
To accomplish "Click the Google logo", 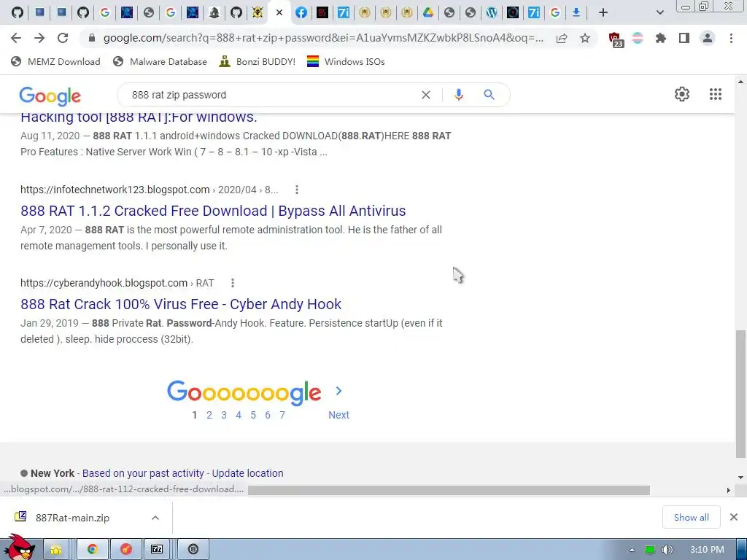I will pyautogui.click(x=50, y=96).
